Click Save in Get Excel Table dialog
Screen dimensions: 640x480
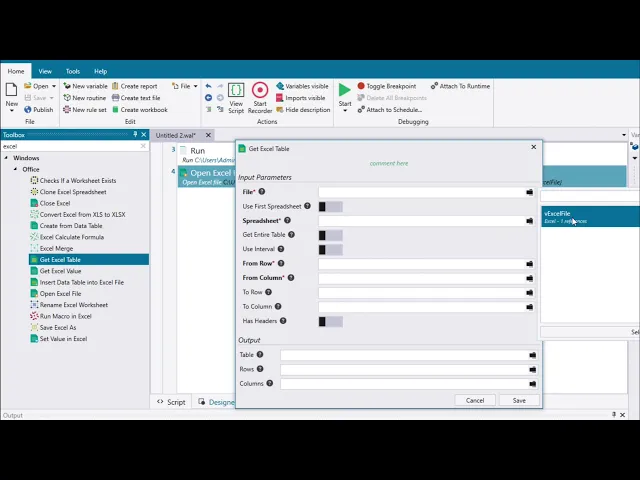pos(519,400)
